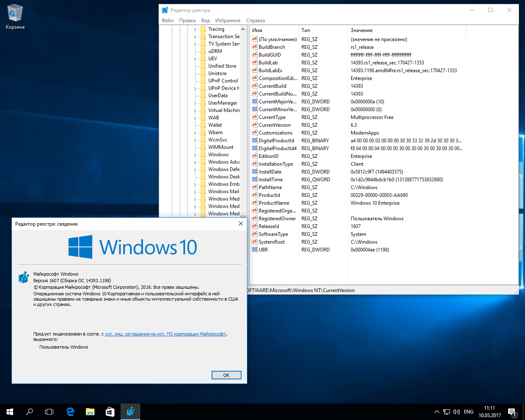The image size is (525, 420).
Task: Show hidden tray icons chevron
Action: point(436,412)
